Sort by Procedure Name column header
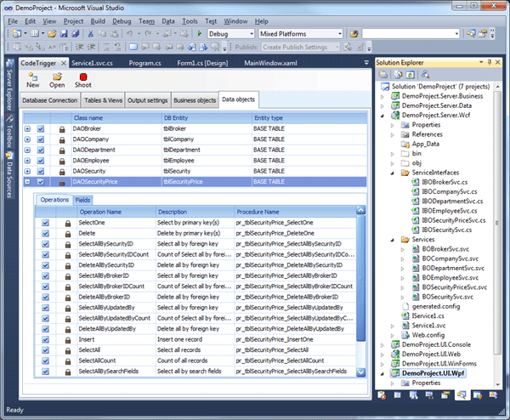The height and width of the screenshot is (420, 510). (x=295, y=212)
